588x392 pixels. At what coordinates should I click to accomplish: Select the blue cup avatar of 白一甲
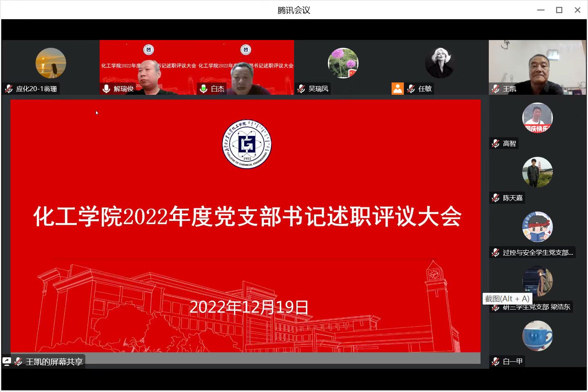pyautogui.click(x=537, y=336)
